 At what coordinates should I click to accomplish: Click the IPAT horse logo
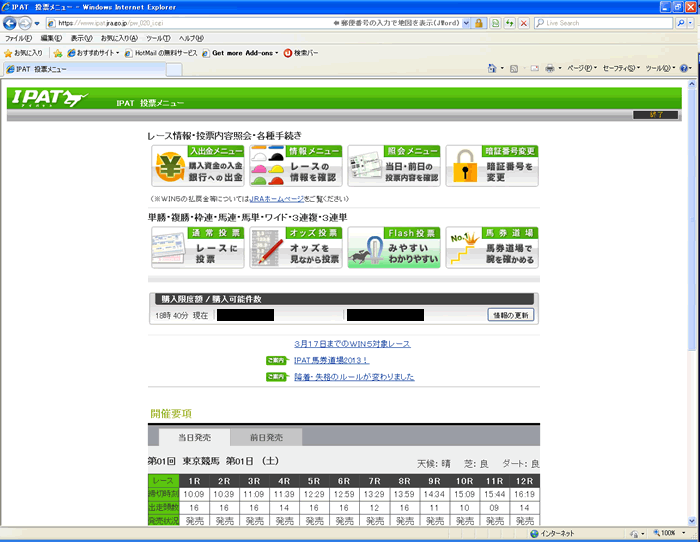click(49, 98)
